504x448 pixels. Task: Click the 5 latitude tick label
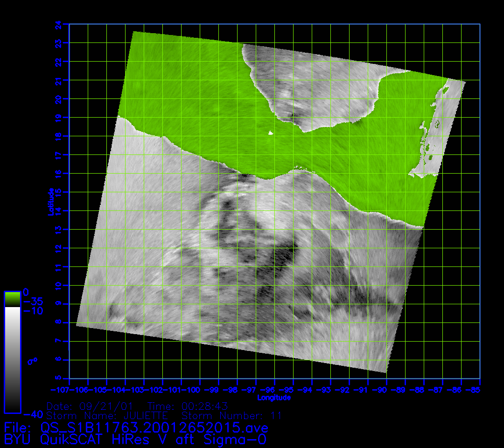coord(58,378)
